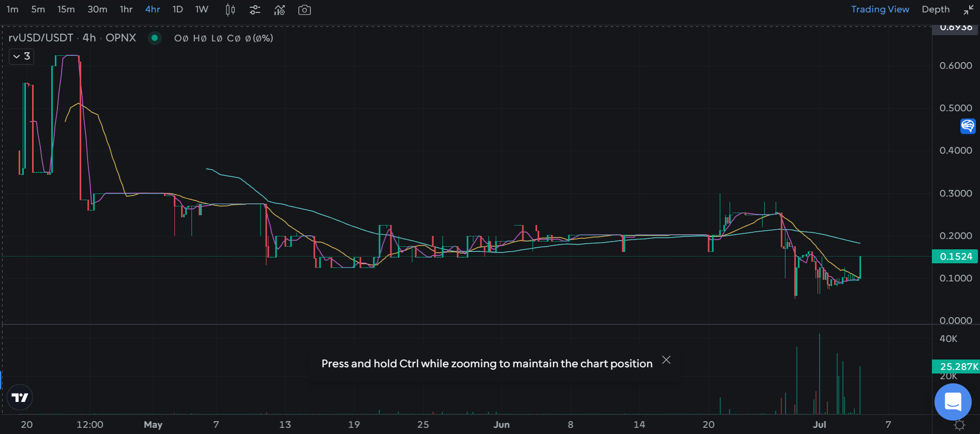The height and width of the screenshot is (434, 980).
Task: Click the blue brain assistant icon
Action: tap(968, 126)
